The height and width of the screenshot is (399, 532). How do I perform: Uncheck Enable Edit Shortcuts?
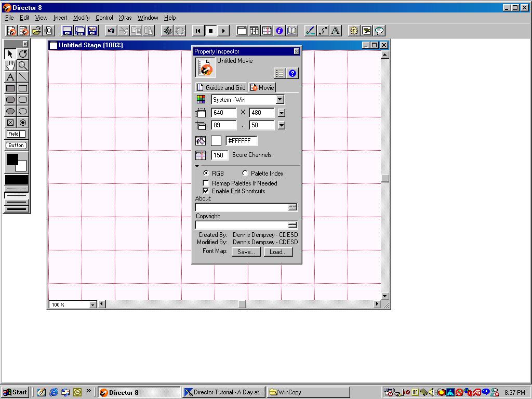tap(206, 191)
